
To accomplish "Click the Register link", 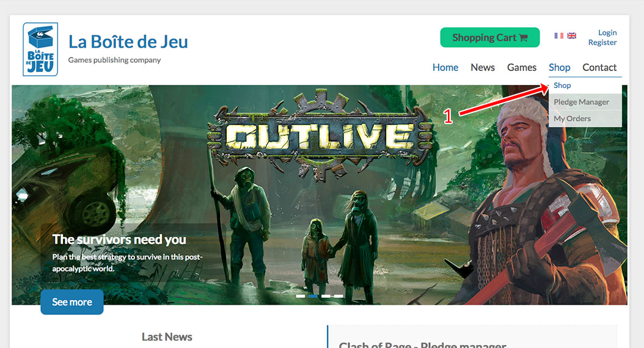I will click(602, 42).
